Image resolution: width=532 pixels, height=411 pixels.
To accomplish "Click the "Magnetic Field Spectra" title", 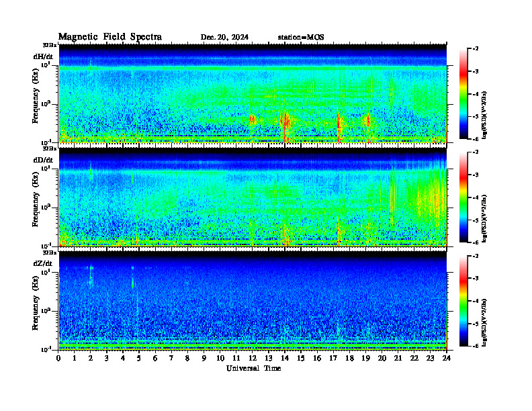I will click(x=110, y=37).
